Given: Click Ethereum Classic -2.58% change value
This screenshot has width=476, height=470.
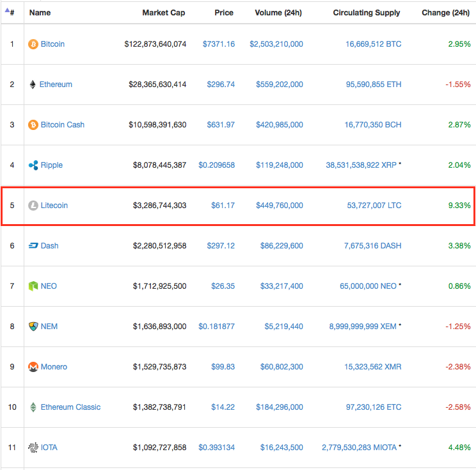Looking at the screenshot, I should (458, 407).
